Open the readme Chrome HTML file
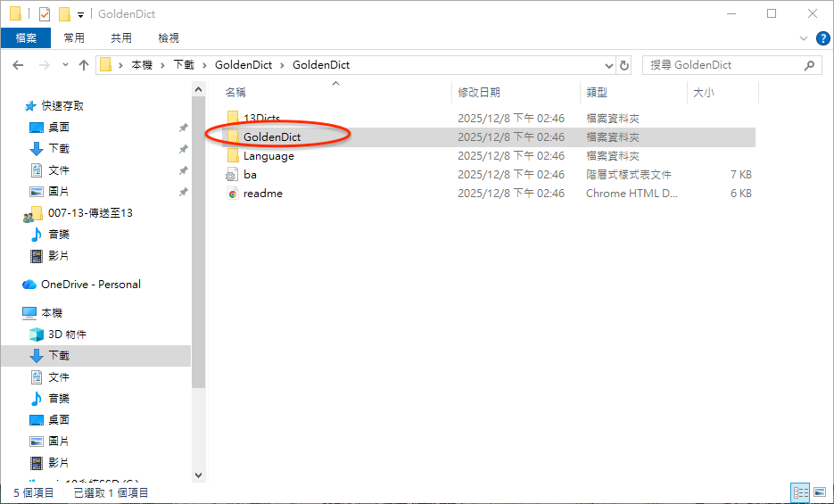834x504 pixels. pos(262,194)
